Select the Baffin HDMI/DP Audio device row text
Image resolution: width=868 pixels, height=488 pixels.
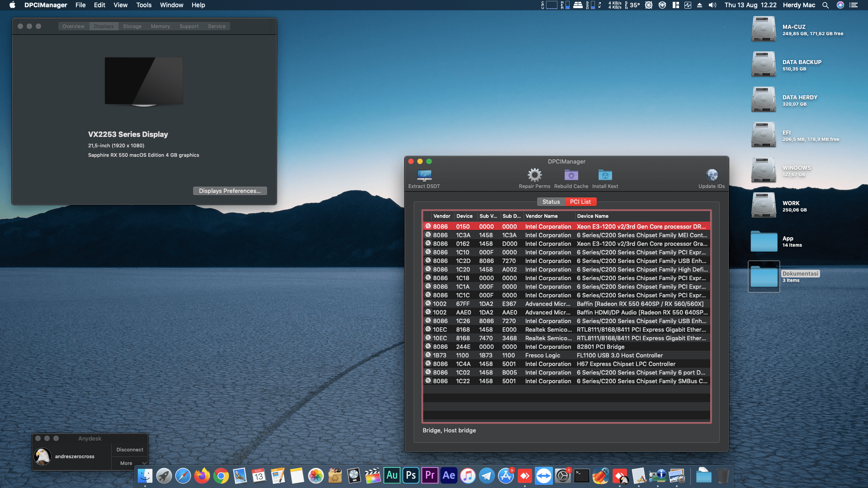(x=642, y=313)
